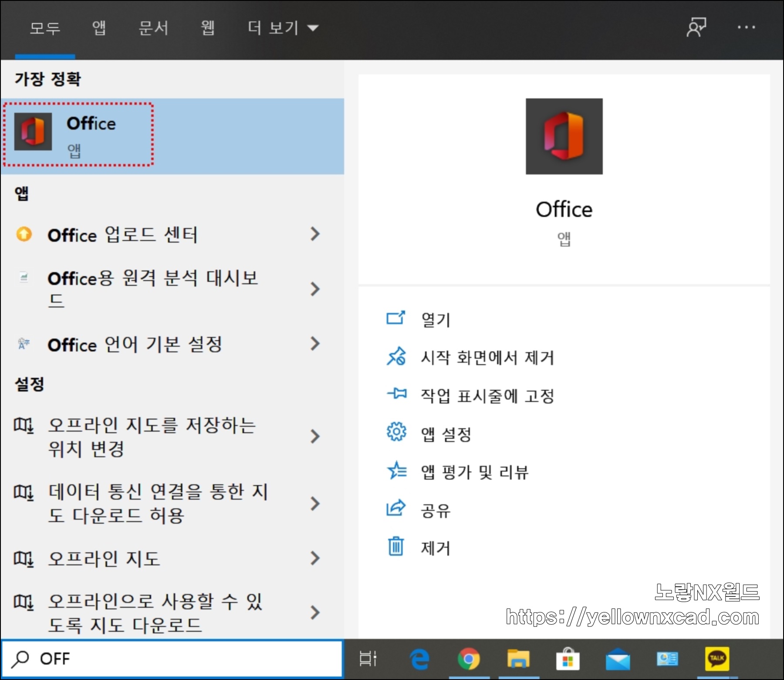This screenshot has height=680, width=784.
Task: Expand Office용 원격 분석 대시보드 chevron
Action: [x=315, y=289]
